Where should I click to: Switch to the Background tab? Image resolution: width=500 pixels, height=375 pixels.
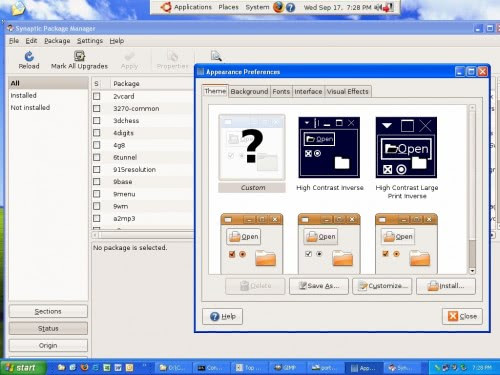tap(249, 91)
